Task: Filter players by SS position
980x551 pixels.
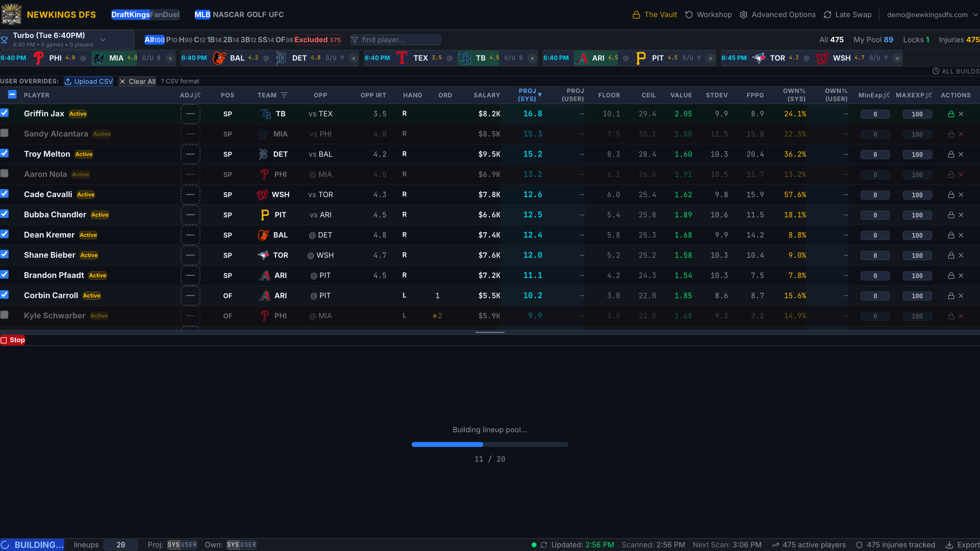Action: 266,40
